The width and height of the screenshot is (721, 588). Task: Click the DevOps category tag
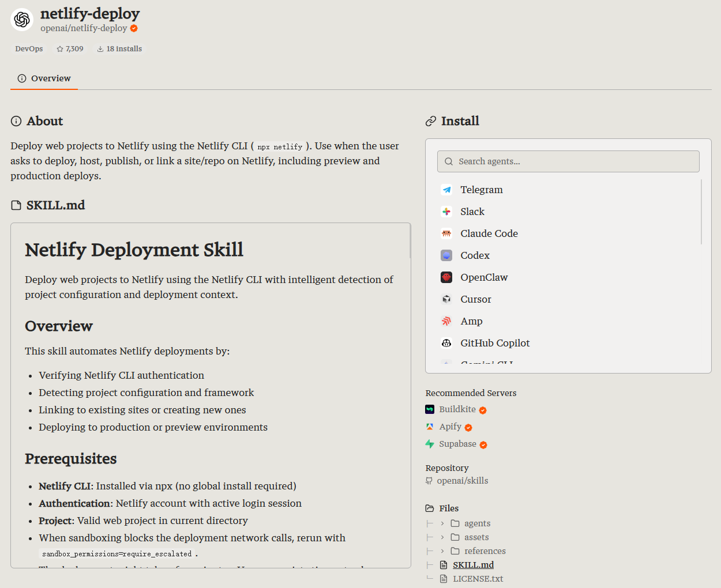click(x=29, y=49)
